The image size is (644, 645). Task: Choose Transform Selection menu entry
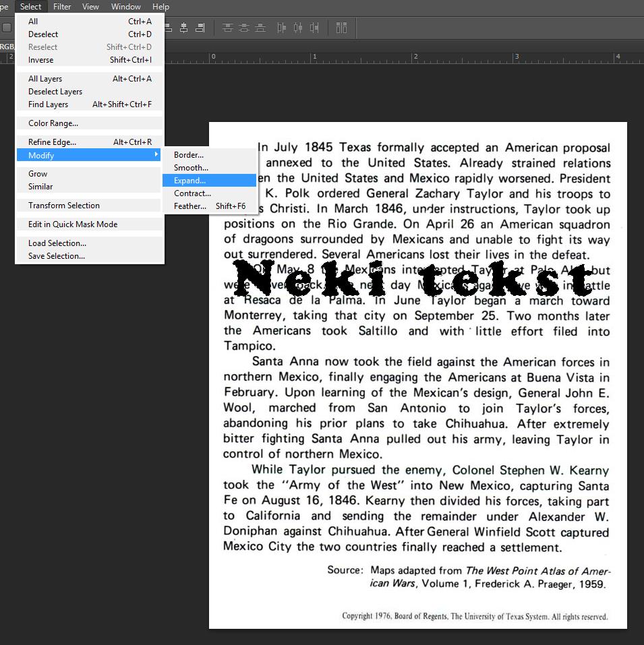click(90, 206)
